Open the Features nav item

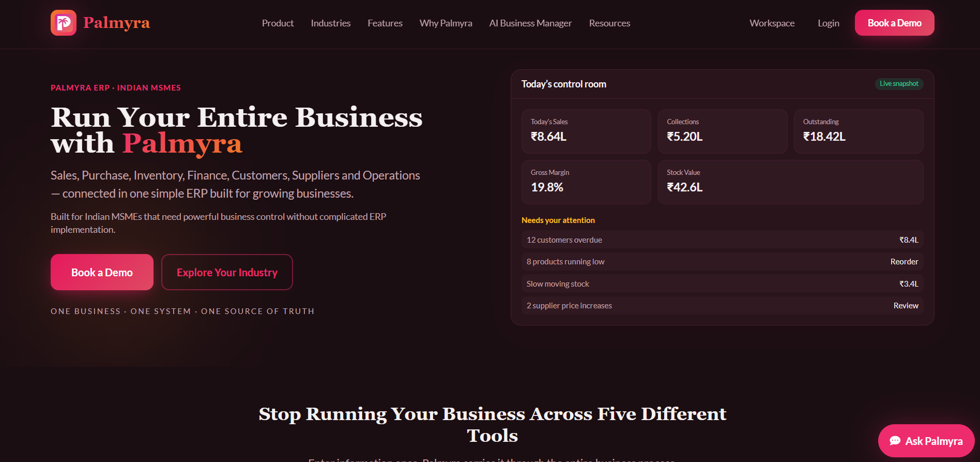[x=385, y=23]
